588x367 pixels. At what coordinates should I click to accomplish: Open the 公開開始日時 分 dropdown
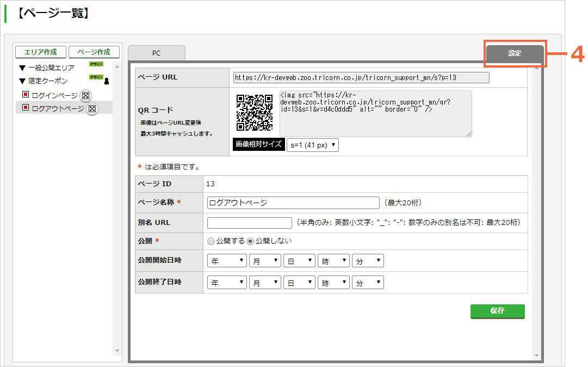point(368,261)
